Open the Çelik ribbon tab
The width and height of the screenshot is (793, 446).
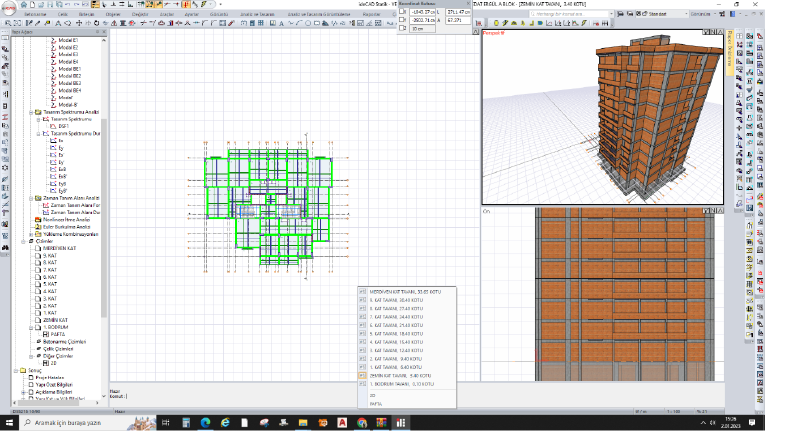(x=63, y=15)
